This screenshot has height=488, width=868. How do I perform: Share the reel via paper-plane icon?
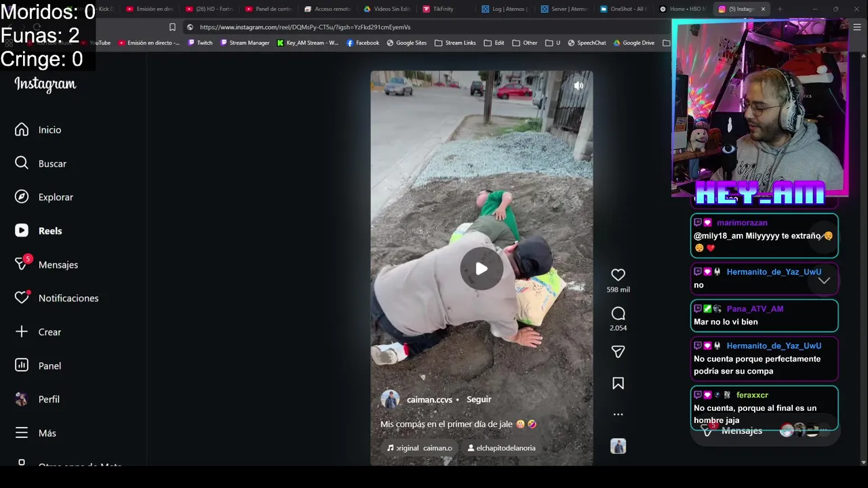(618, 351)
